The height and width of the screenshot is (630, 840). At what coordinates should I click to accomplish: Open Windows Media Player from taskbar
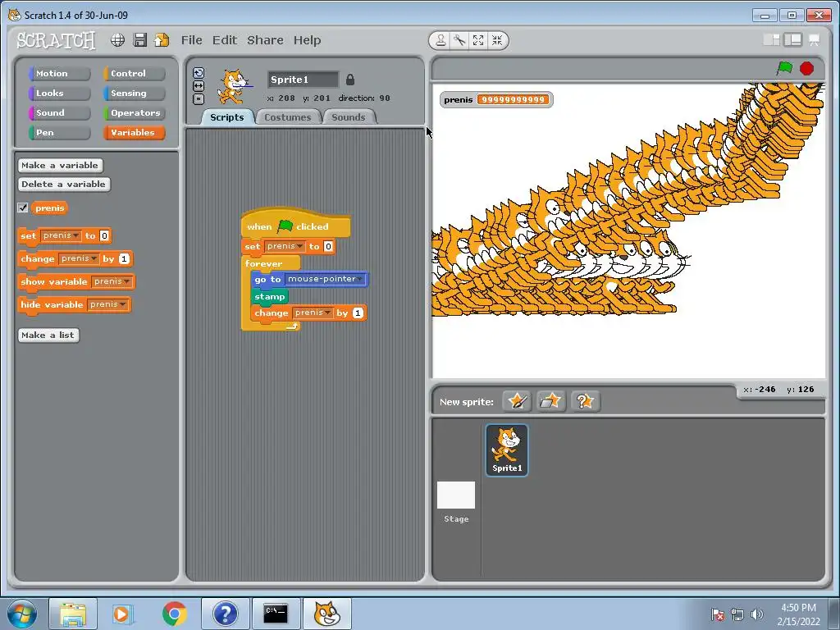pos(123,614)
